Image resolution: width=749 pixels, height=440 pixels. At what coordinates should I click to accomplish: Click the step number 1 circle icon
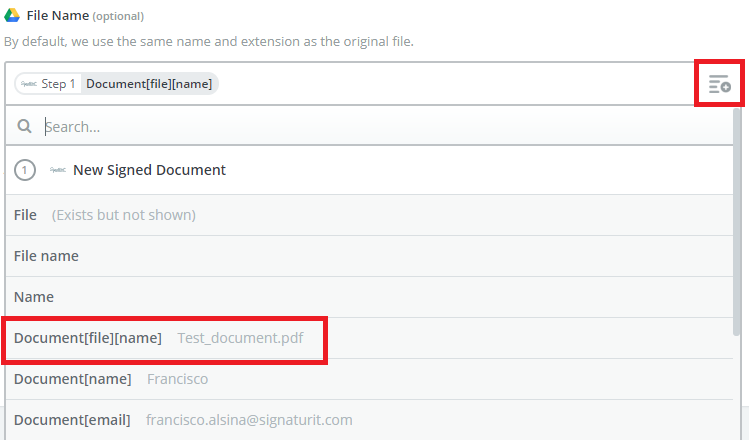(25, 170)
